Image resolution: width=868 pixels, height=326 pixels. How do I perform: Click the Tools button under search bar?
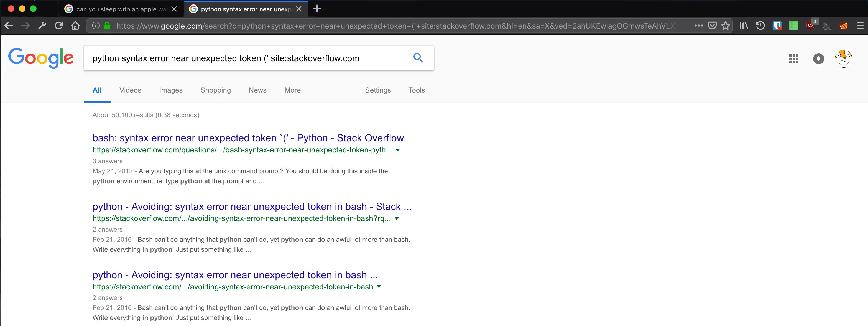[x=416, y=90]
